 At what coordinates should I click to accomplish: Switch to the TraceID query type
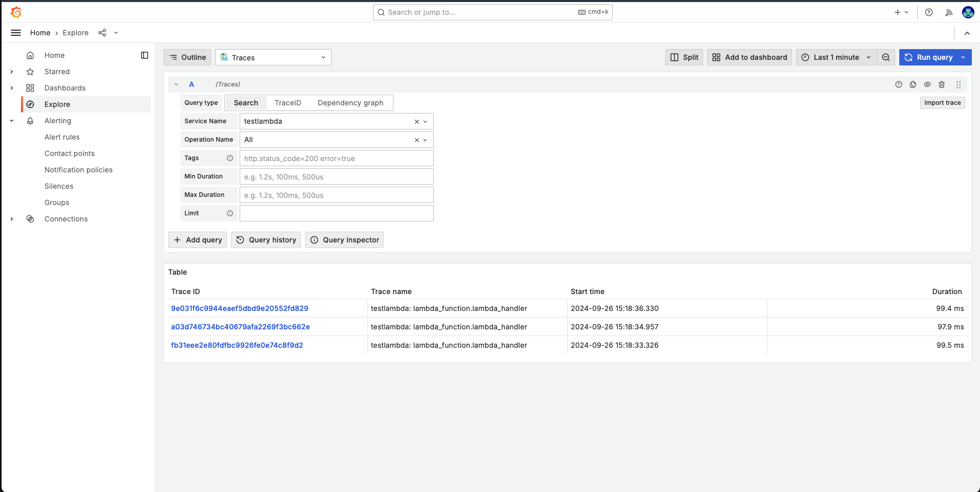288,103
